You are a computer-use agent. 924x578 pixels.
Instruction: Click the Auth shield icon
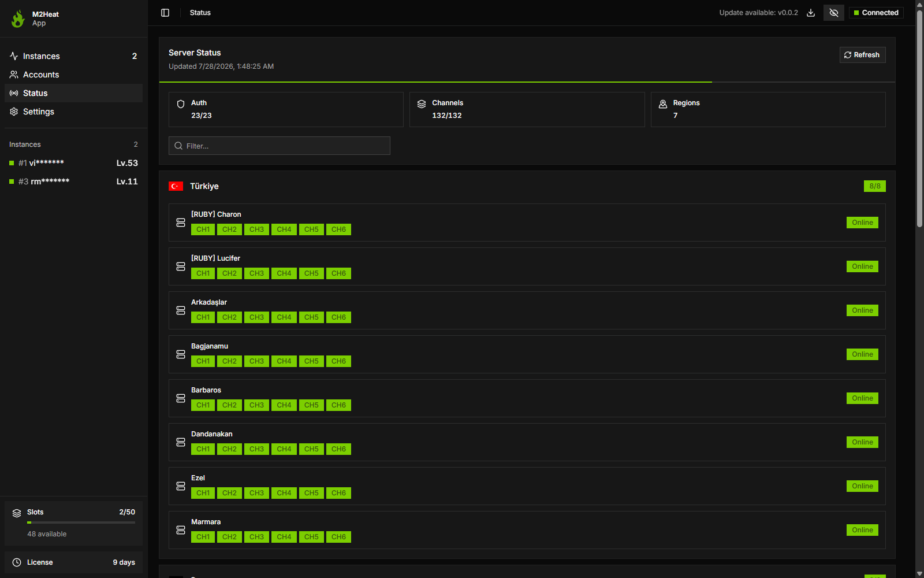(x=181, y=104)
